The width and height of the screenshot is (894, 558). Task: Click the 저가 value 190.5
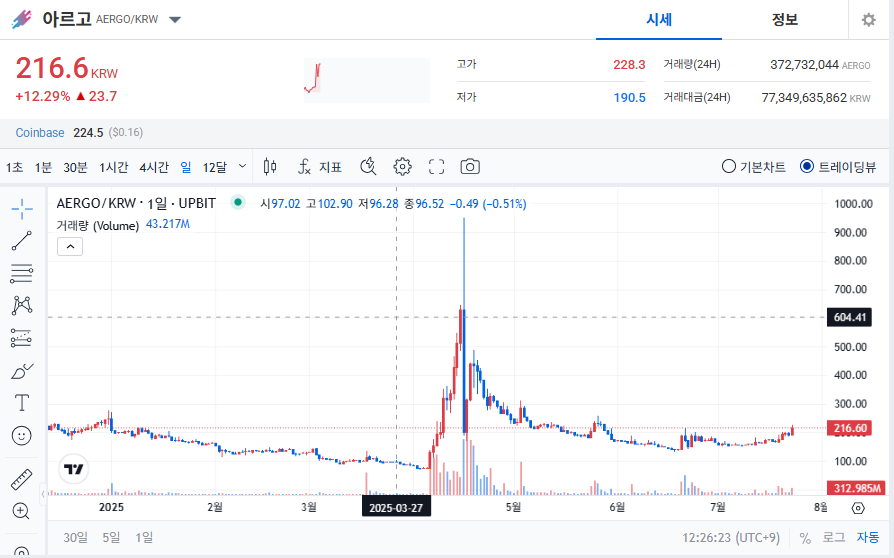coord(629,97)
